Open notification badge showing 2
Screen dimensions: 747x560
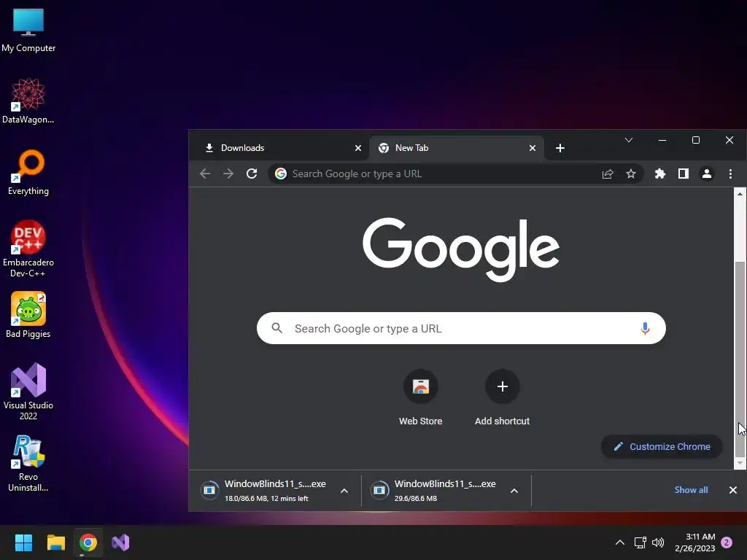(727, 542)
